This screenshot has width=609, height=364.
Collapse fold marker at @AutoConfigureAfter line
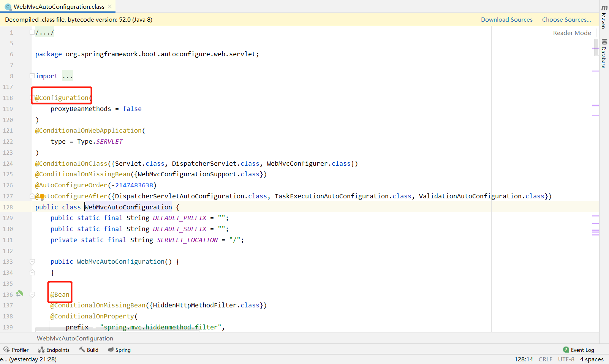click(x=32, y=196)
